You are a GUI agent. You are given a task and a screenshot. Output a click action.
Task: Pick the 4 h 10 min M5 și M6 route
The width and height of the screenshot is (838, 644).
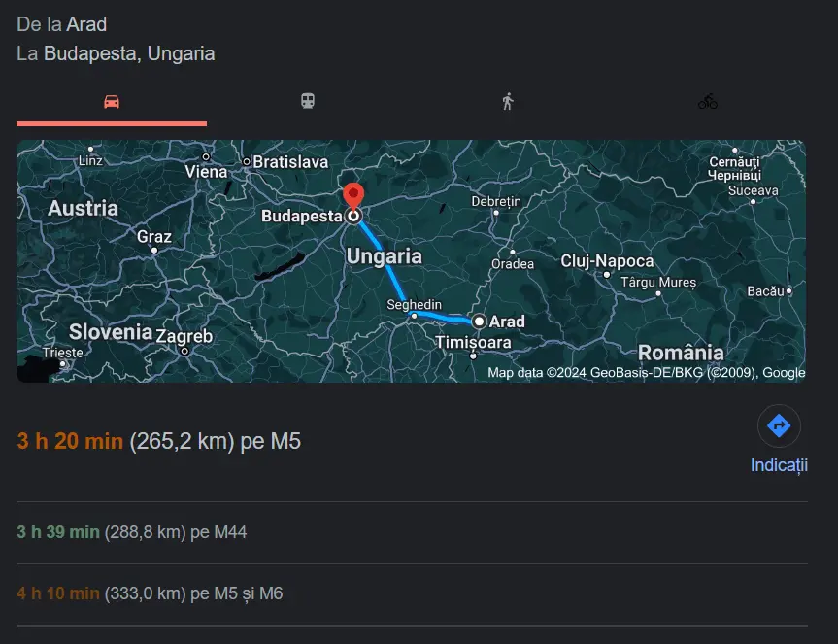pos(150,593)
